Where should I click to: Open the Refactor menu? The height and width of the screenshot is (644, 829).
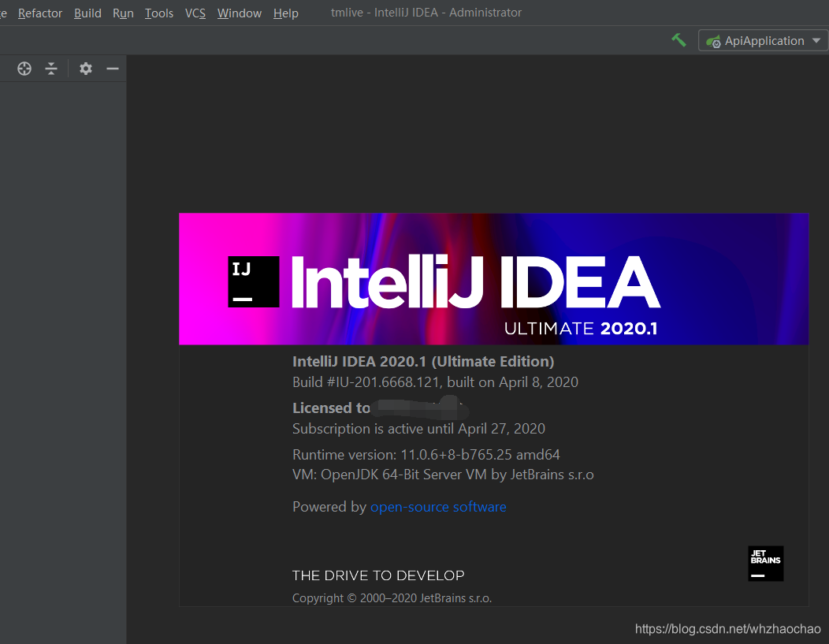39,13
